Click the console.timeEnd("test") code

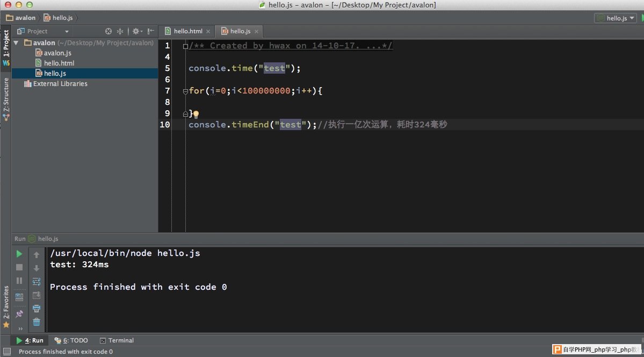252,125
